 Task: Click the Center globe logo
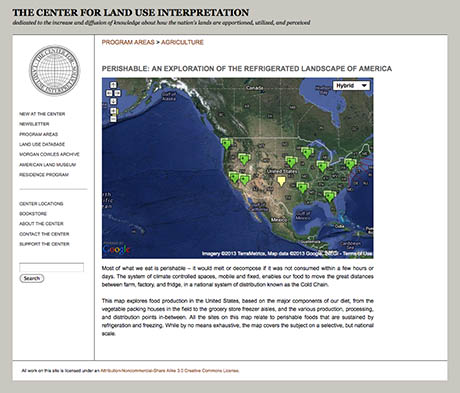pos(54,70)
